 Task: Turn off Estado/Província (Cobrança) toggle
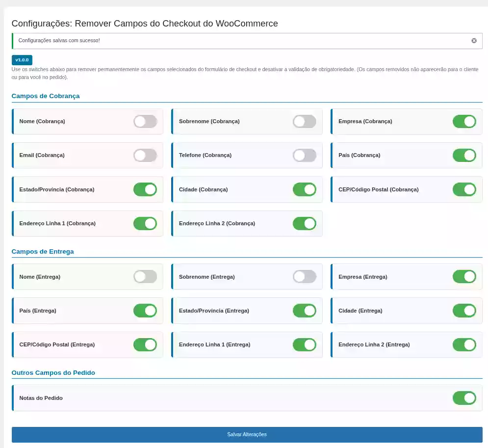click(145, 189)
